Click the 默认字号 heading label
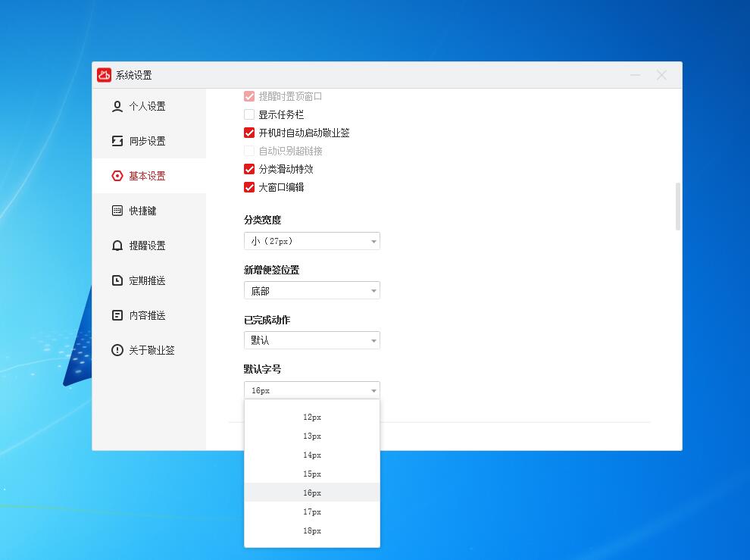Viewport: 750px width, 560px height. click(x=263, y=369)
